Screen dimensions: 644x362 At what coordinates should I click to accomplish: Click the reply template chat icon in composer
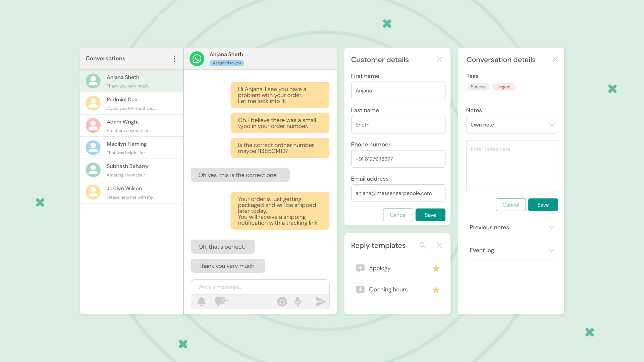[221, 301]
